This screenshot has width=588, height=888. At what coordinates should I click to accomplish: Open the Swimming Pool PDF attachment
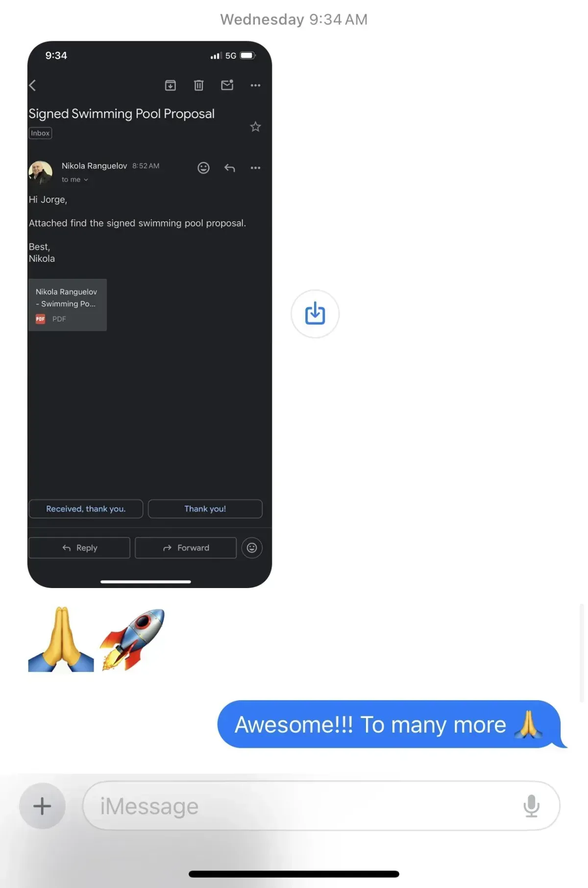[68, 305]
